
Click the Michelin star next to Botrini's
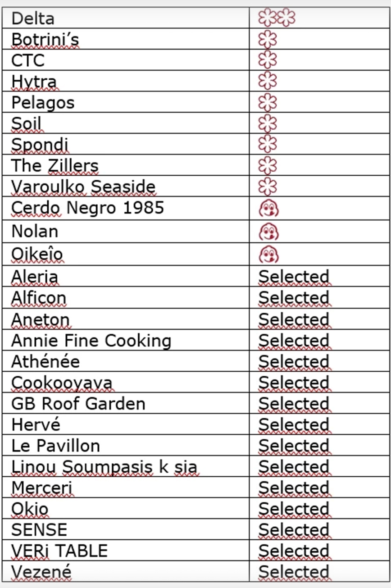tap(268, 39)
